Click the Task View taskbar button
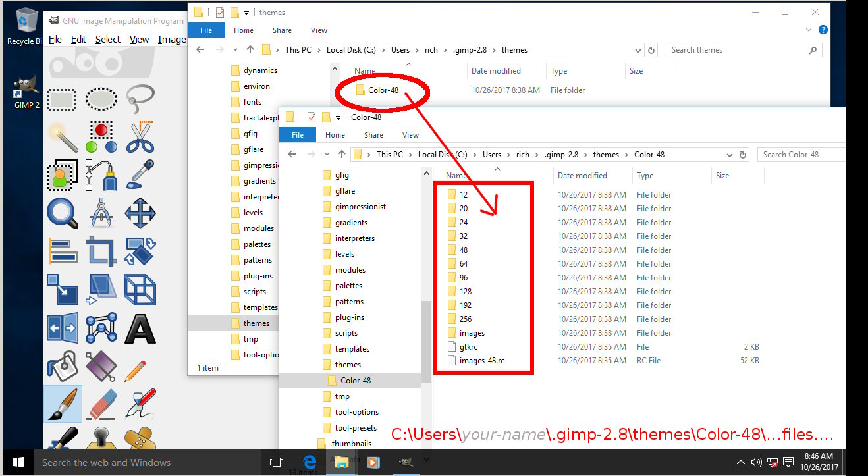868x476 pixels. (x=277, y=463)
